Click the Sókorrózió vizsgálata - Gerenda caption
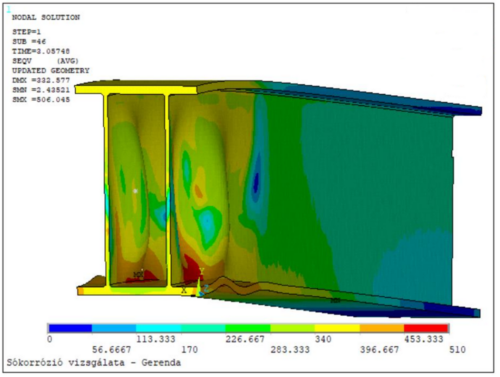 pyautogui.click(x=94, y=363)
